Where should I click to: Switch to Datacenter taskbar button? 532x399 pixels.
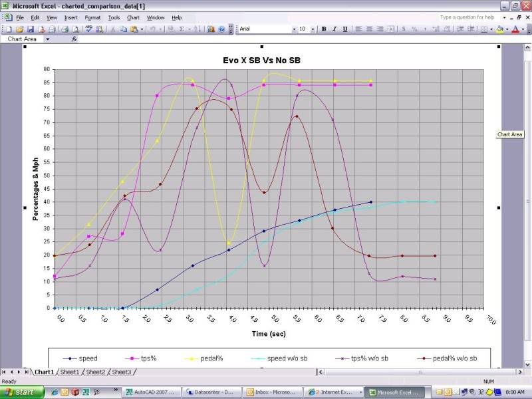[x=211, y=392]
